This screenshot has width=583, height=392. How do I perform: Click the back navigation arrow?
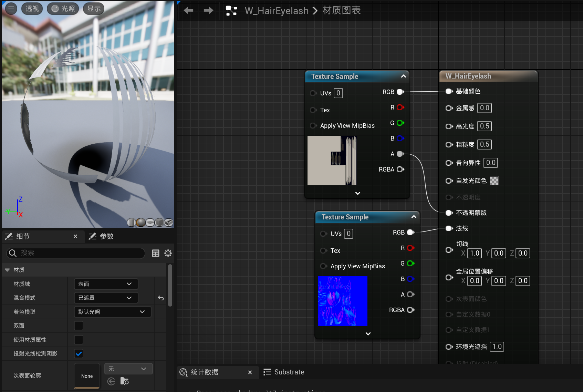[x=188, y=11]
